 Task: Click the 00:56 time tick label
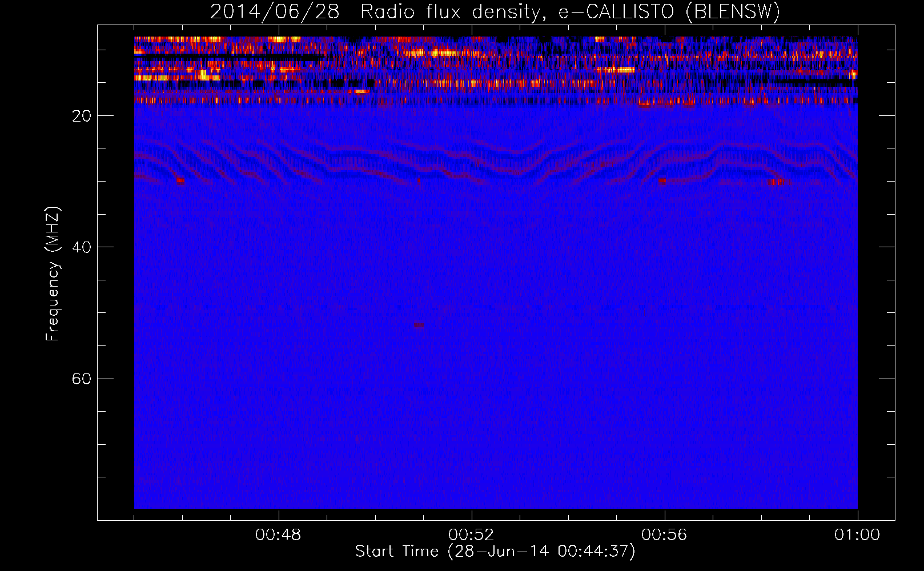pyautogui.click(x=664, y=535)
